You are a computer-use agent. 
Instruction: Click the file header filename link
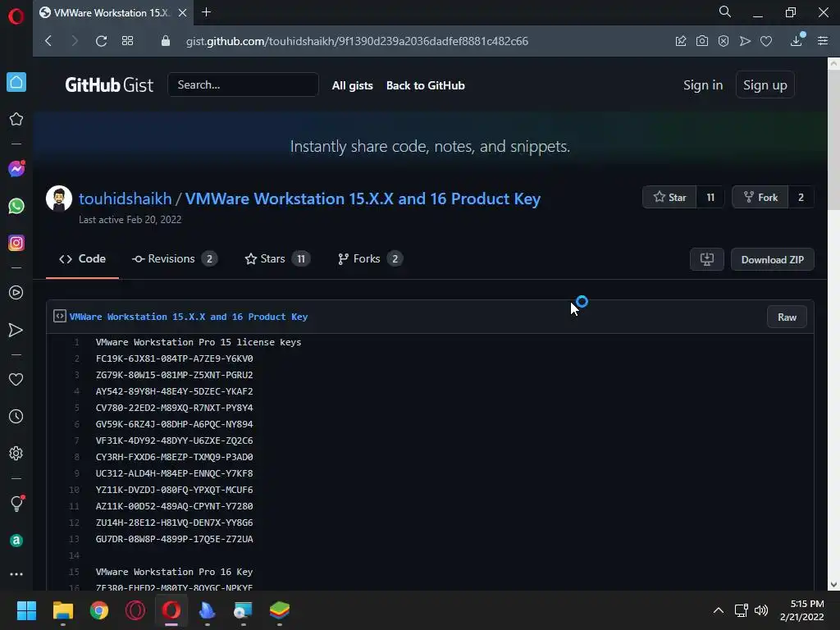point(189,317)
